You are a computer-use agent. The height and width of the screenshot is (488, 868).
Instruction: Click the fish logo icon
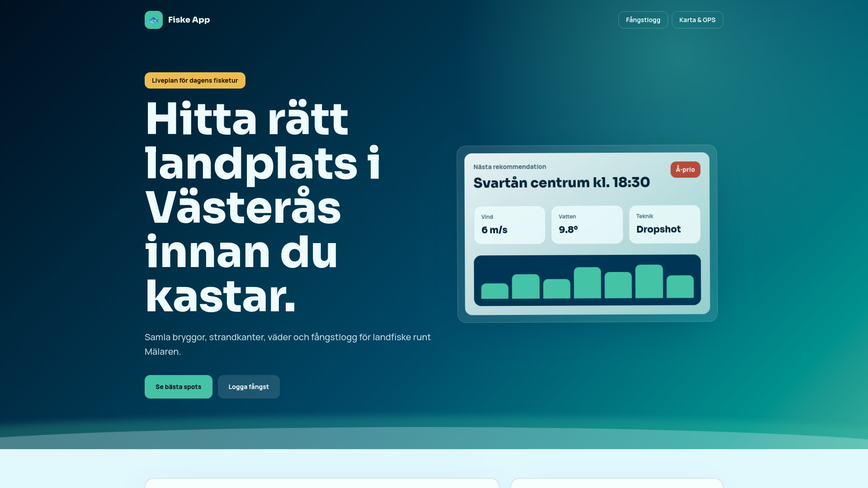tap(154, 20)
